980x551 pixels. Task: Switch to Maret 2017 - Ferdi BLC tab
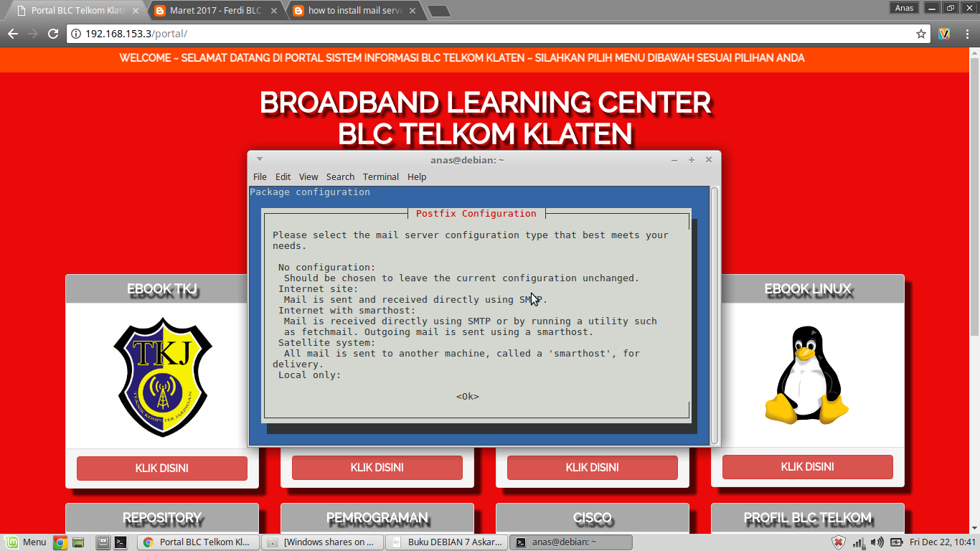[x=215, y=11]
